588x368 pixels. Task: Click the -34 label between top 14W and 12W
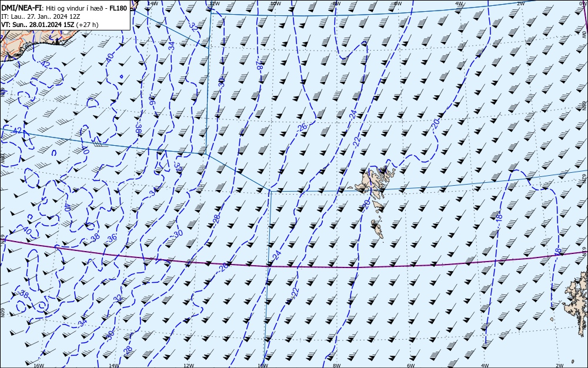(171, 46)
